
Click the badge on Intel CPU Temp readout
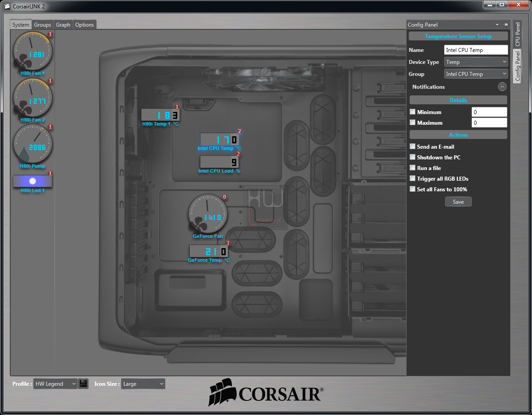pyautogui.click(x=239, y=131)
